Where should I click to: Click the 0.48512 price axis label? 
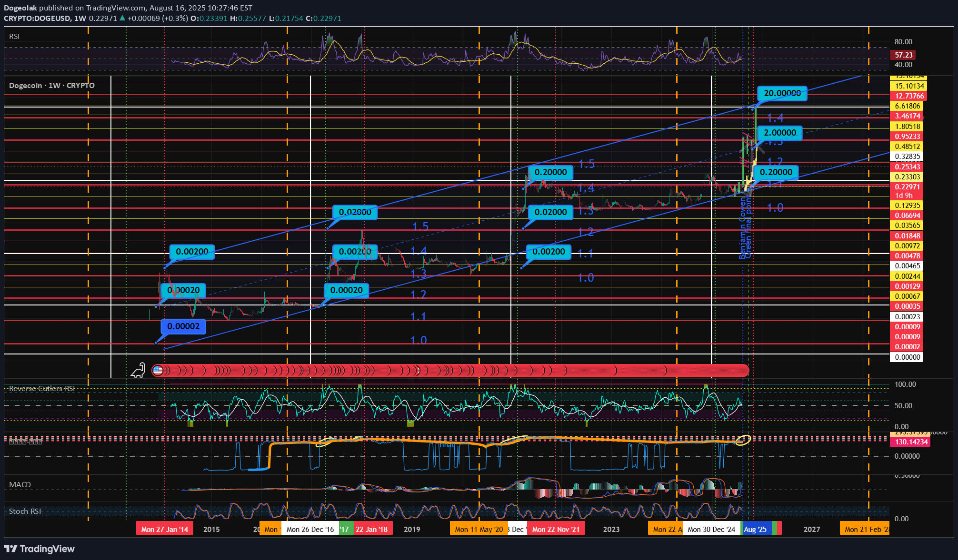[x=907, y=147]
